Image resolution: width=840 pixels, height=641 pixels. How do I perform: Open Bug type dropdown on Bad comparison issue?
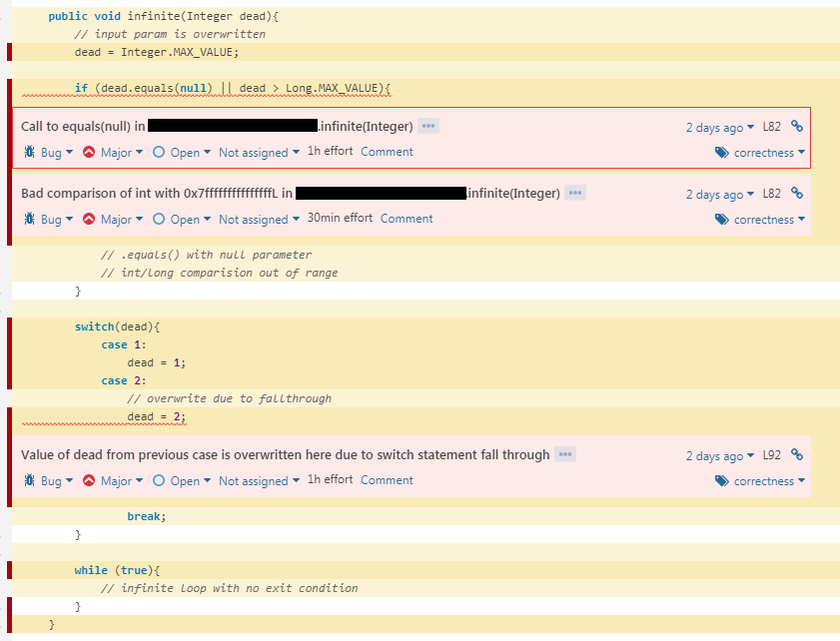tap(56, 220)
